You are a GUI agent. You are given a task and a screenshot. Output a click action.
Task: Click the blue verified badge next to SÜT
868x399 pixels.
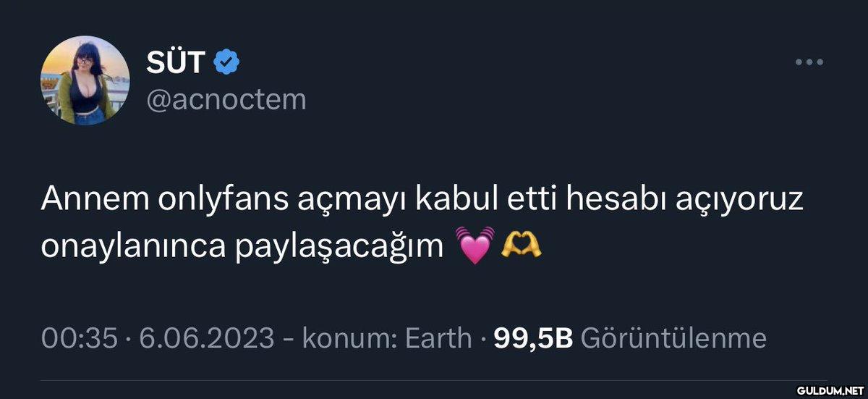pyautogui.click(x=227, y=64)
